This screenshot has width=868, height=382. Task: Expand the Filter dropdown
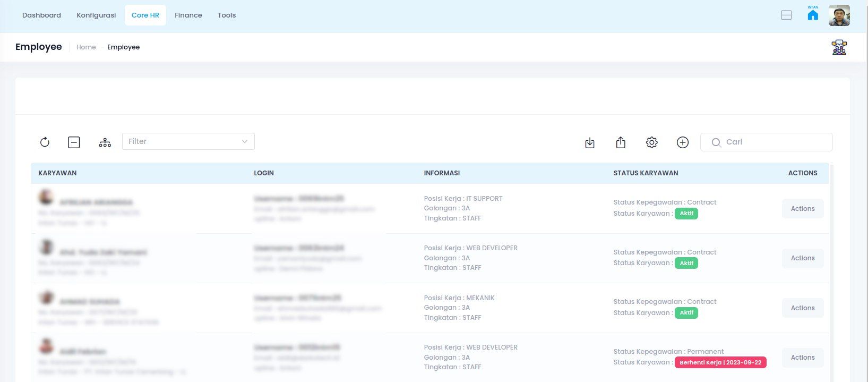tap(188, 141)
